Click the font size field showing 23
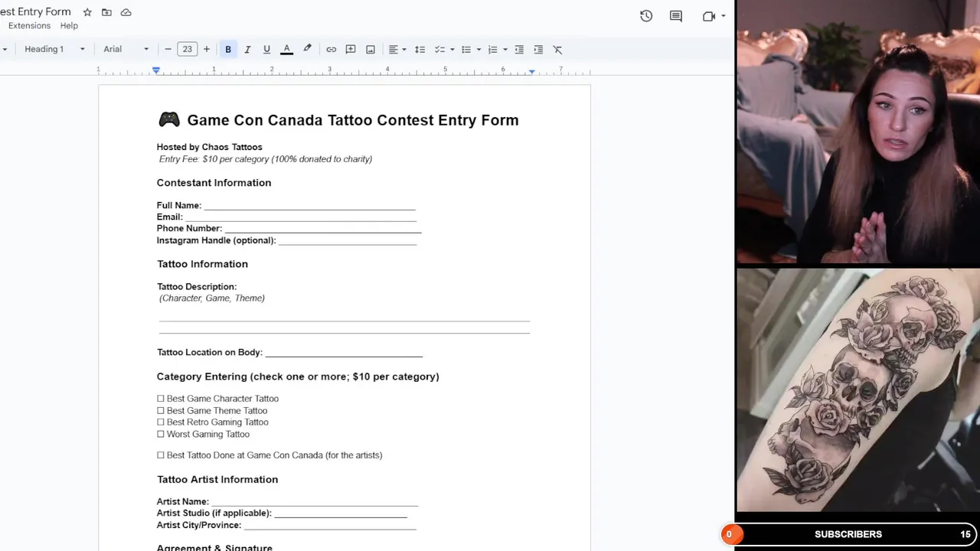Viewport: 980px width, 551px height. point(187,49)
